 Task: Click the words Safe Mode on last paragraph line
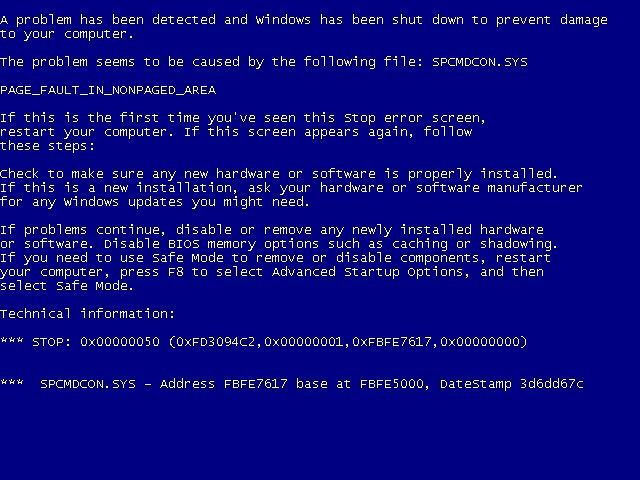[92, 286]
